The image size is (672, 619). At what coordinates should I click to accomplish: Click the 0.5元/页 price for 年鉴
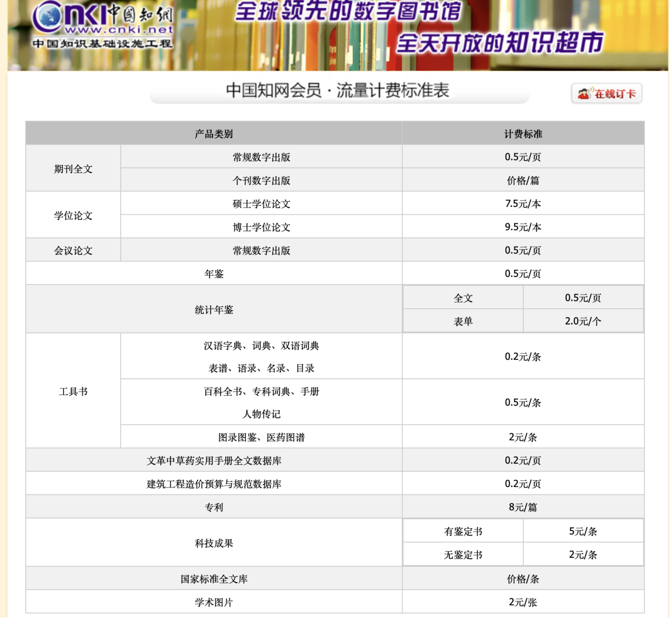[x=523, y=273]
